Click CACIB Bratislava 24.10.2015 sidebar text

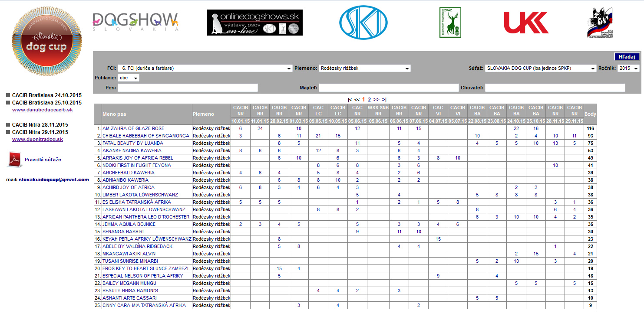(x=47, y=95)
